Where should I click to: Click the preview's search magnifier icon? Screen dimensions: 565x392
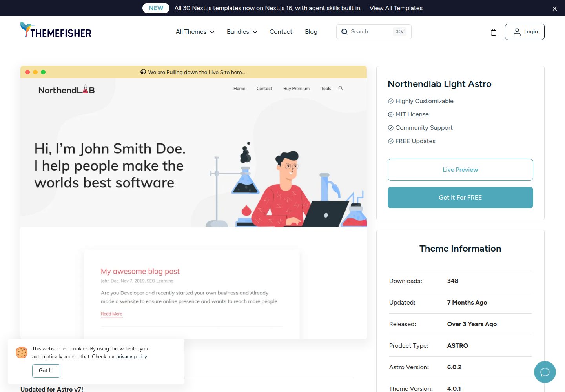point(341,88)
